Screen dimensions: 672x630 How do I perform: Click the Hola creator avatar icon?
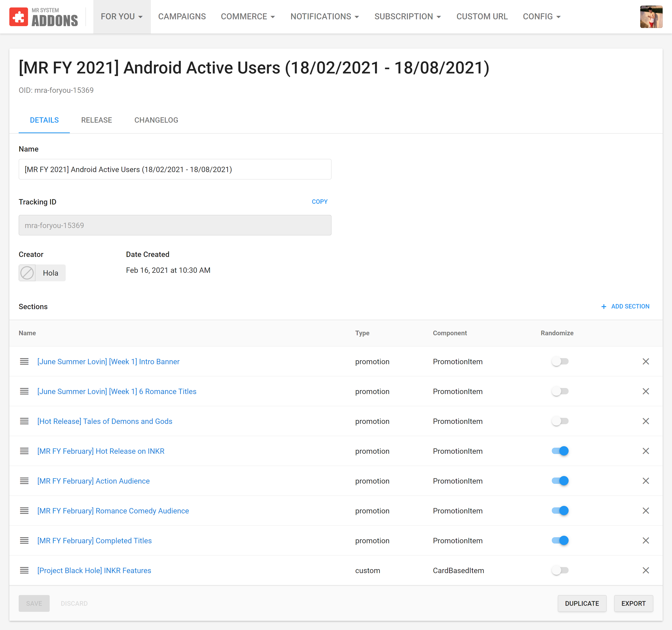(x=27, y=273)
